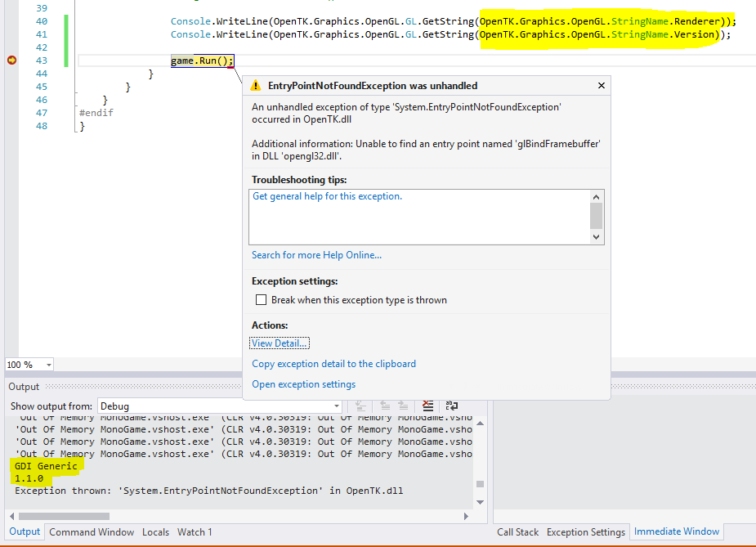The height and width of the screenshot is (547, 756).
Task: Click the Output pane scroll-right arrow
Action: (x=466, y=516)
